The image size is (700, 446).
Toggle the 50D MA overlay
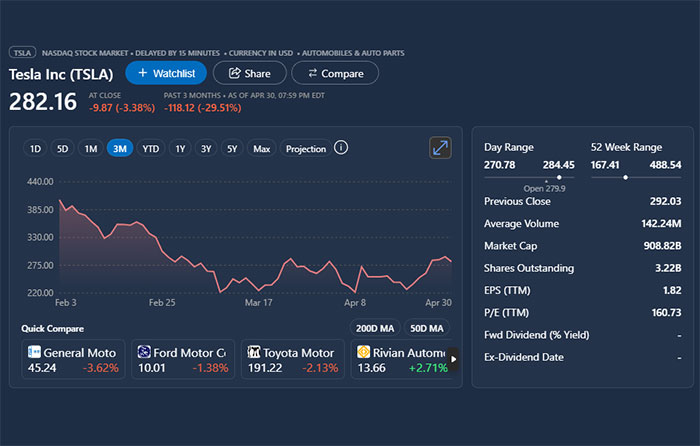tap(426, 328)
